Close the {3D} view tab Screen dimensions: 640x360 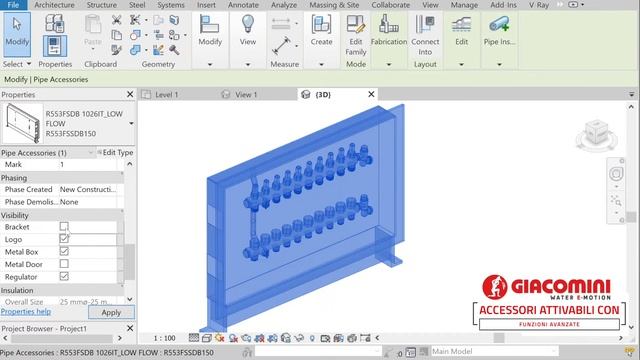[371, 94]
